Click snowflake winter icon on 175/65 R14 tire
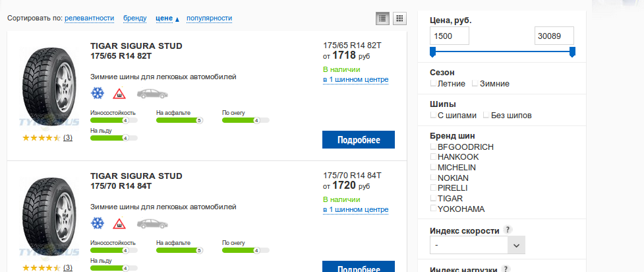The image size is (644, 272). point(98,93)
